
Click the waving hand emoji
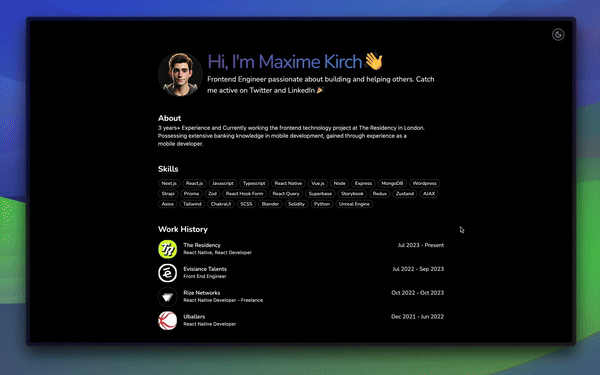(373, 61)
